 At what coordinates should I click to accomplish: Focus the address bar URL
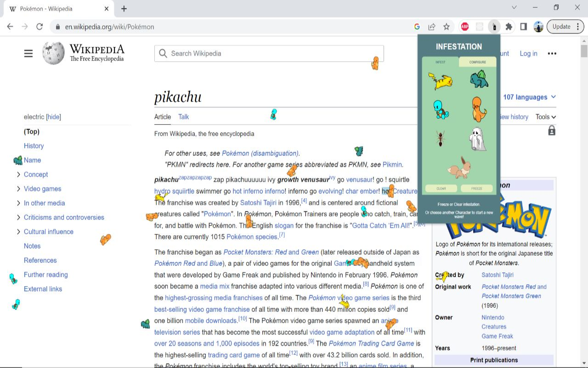point(109,27)
